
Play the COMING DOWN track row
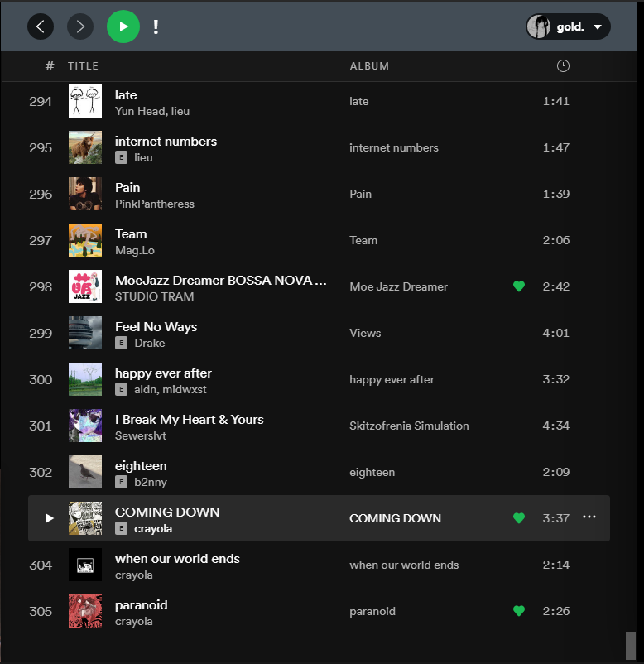pos(49,518)
